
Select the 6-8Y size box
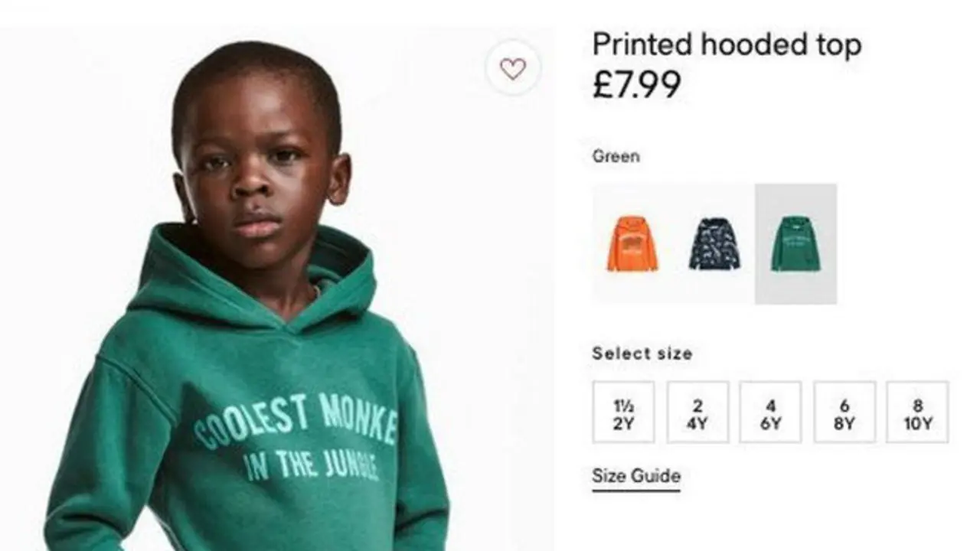(844, 412)
